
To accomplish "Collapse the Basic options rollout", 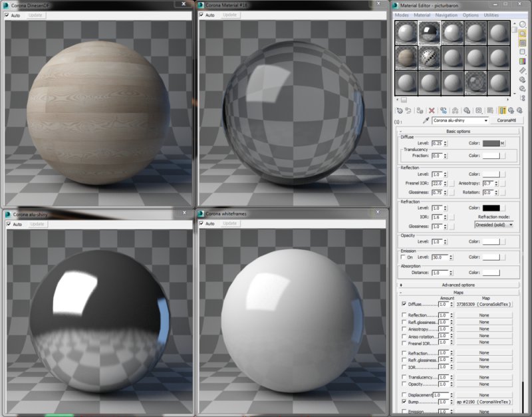I will pyautogui.click(x=459, y=131).
